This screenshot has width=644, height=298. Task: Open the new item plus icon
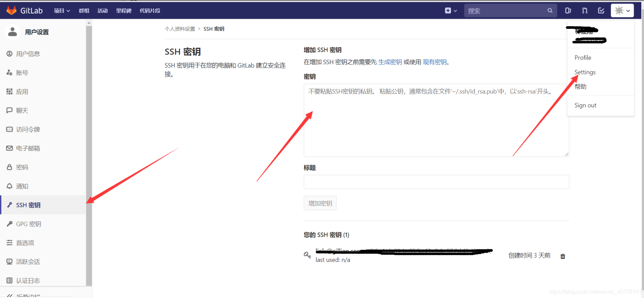pos(448,11)
